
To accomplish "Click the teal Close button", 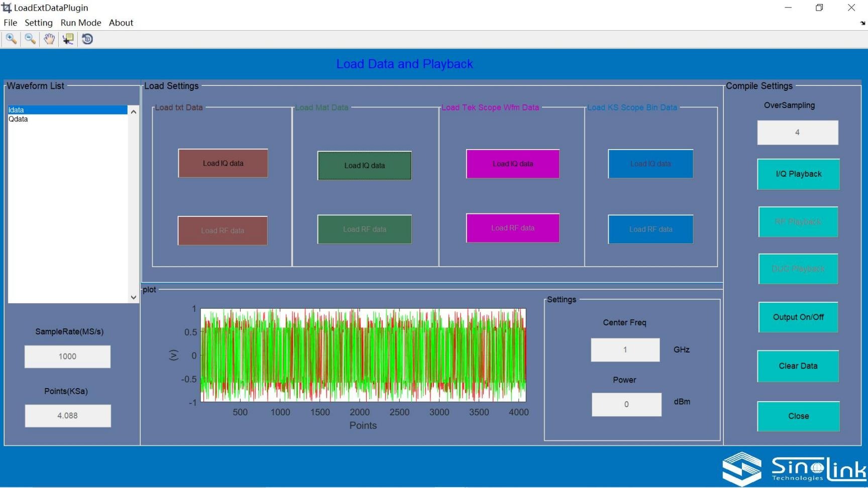I will pyautogui.click(x=799, y=416).
